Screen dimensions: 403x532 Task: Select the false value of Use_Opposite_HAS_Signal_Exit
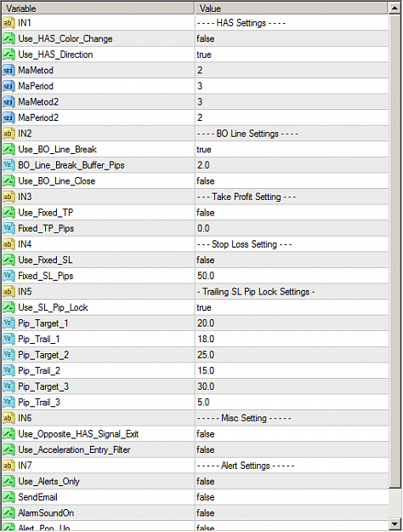(x=206, y=434)
